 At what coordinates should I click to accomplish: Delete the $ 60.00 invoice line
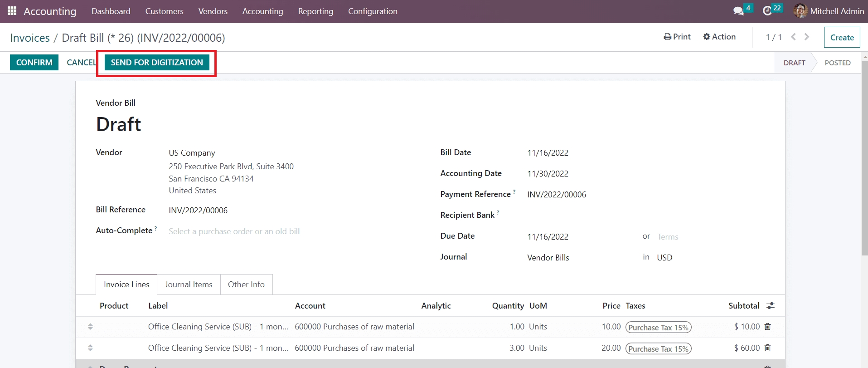[x=767, y=348]
